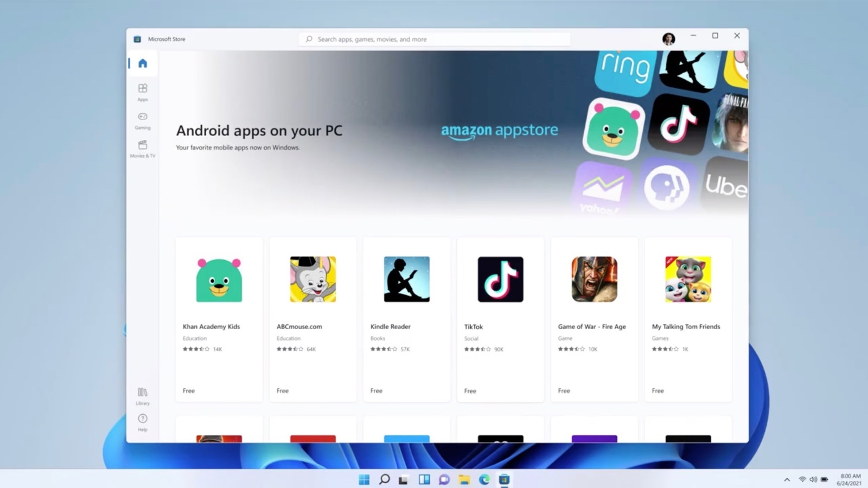
Task: Click the PBS icon in banner
Action: [667, 187]
